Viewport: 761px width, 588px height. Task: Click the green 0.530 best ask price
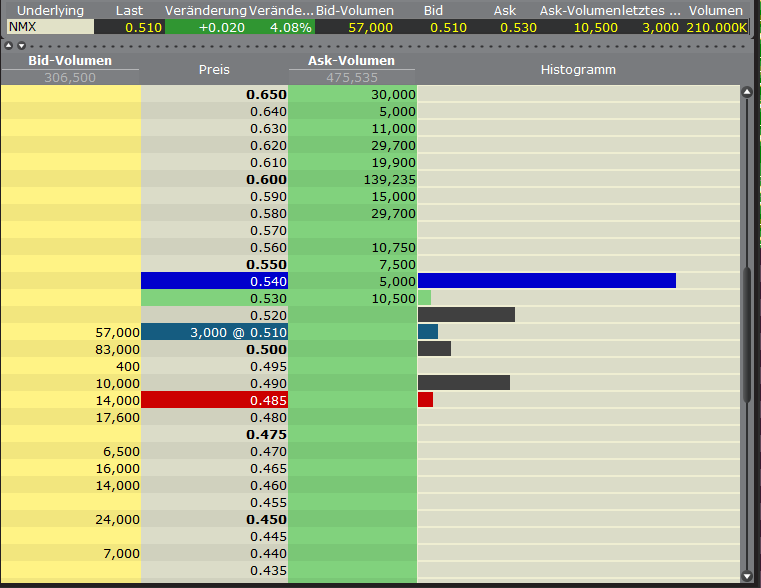point(214,298)
